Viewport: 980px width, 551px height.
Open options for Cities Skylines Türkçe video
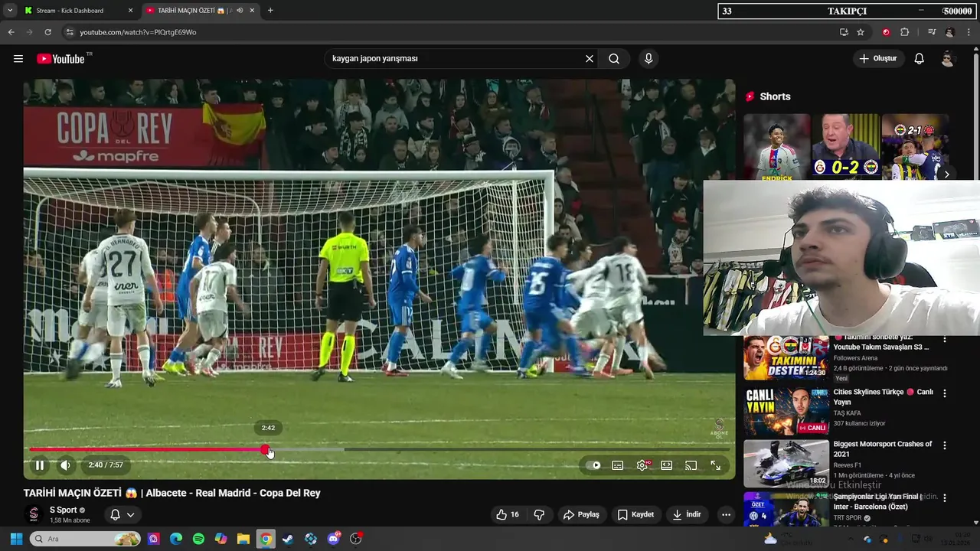tap(945, 393)
